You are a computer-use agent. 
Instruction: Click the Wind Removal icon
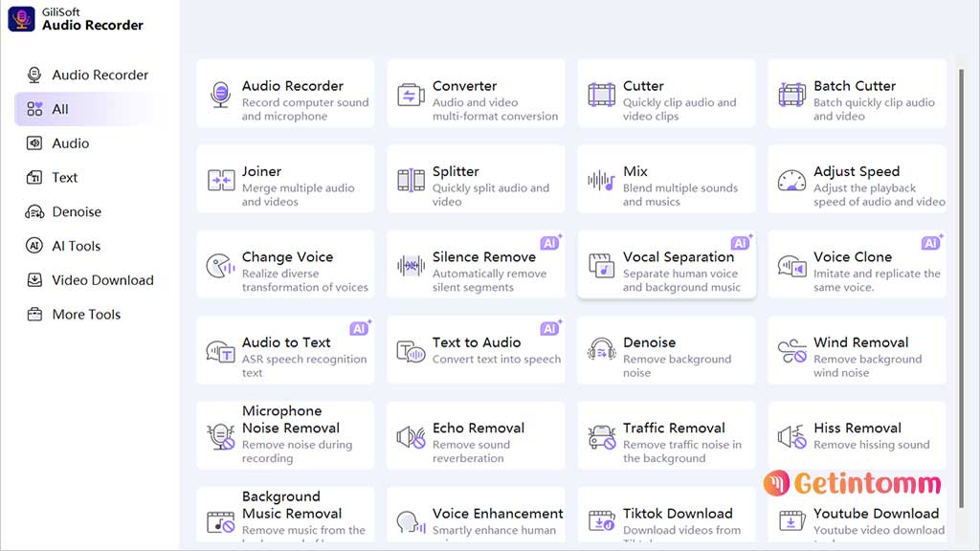pyautogui.click(x=791, y=352)
